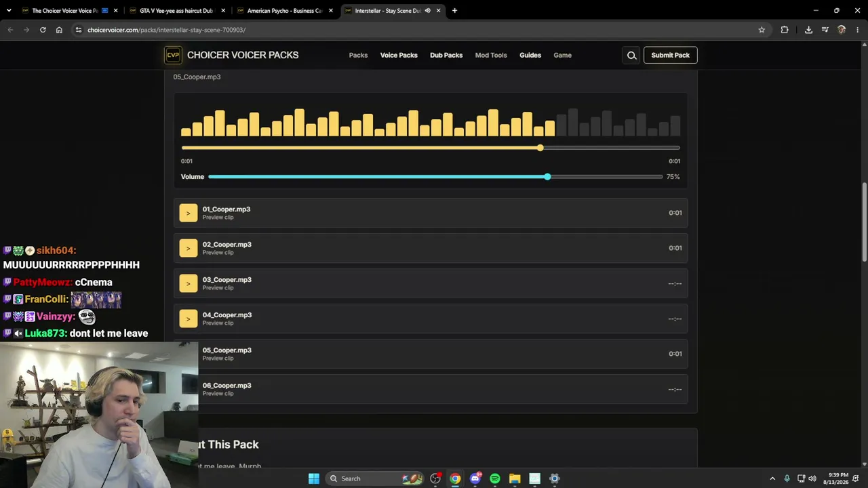868x488 pixels.
Task: Seek within the audio progress bar
Action: (431, 148)
